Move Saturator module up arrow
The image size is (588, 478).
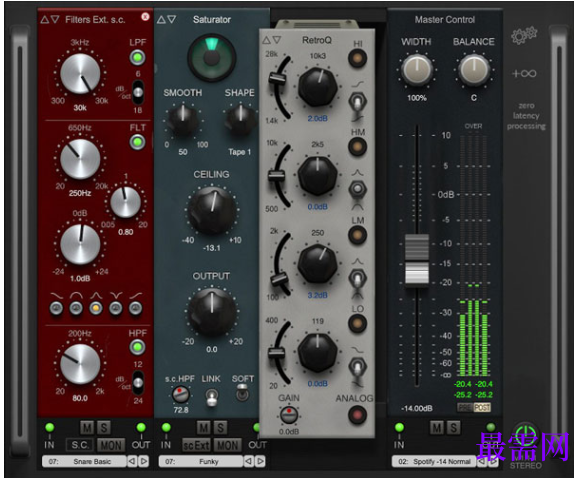[x=162, y=19]
